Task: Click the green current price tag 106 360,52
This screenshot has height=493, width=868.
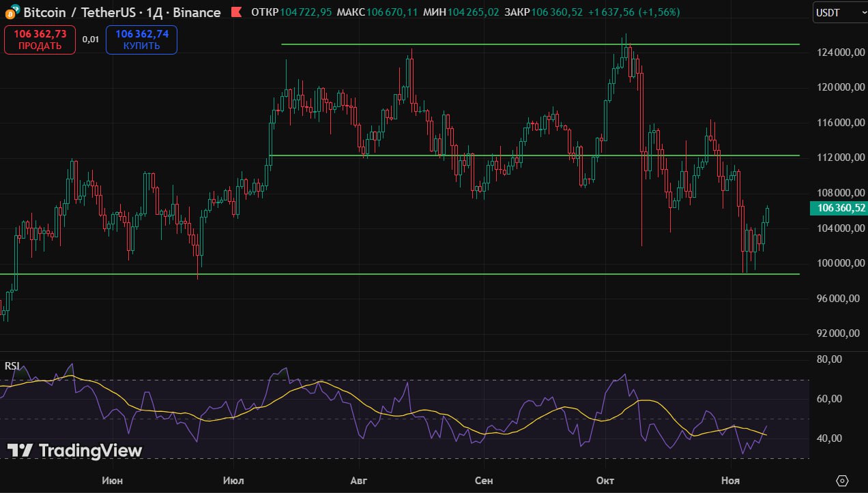Action: pyautogui.click(x=838, y=209)
